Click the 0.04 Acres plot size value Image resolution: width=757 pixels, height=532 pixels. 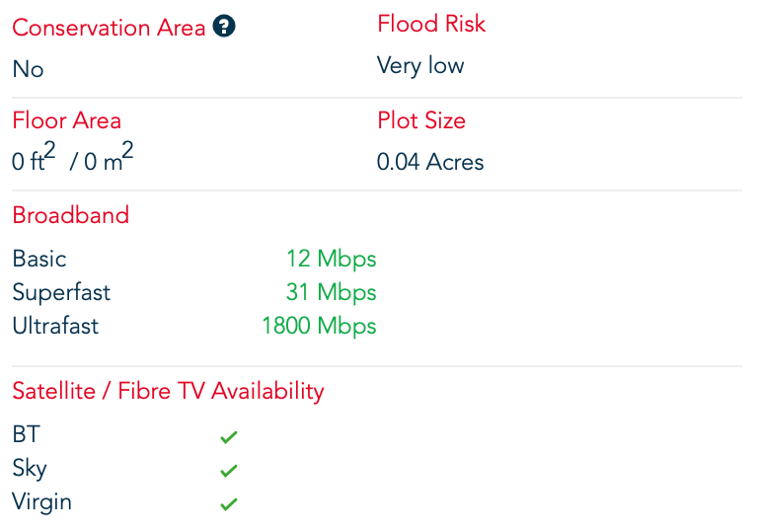click(x=430, y=162)
